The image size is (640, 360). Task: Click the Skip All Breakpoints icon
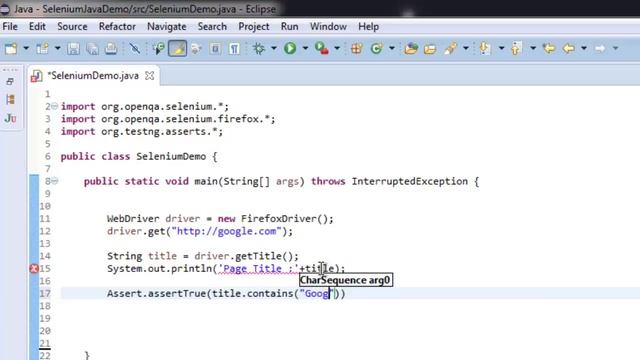(134, 49)
